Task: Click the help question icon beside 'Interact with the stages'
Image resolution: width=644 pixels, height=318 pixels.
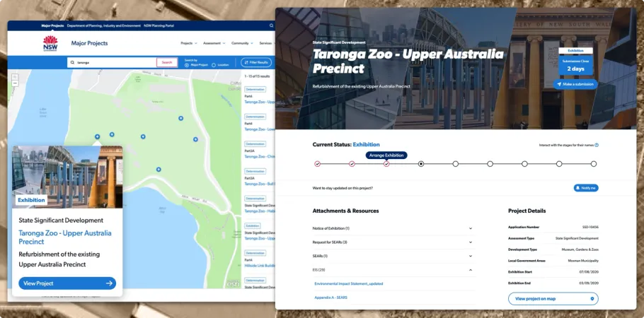Action: [x=597, y=145]
